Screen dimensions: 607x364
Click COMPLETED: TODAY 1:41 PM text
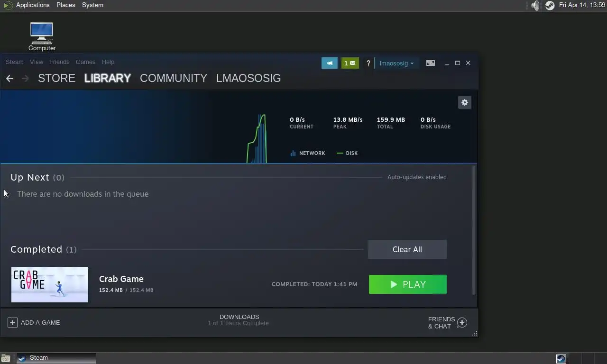tap(314, 284)
